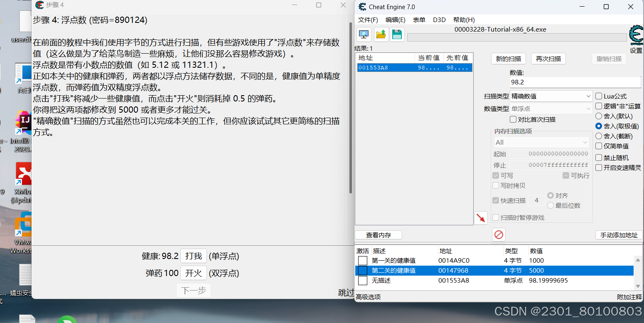The height and width of the screenshot is (323, 644).
Task: Select the 舍入(取极值) radio option
Action: 599,126
